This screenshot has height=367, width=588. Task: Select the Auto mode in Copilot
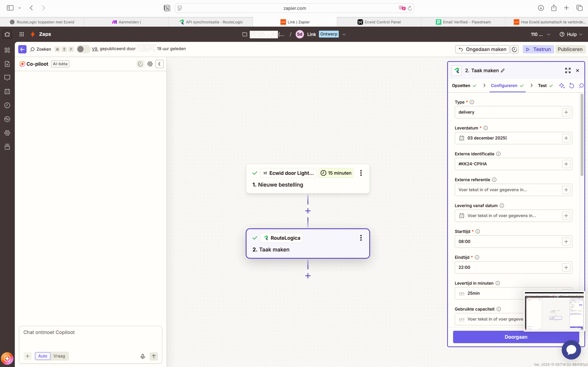point(43,356)
